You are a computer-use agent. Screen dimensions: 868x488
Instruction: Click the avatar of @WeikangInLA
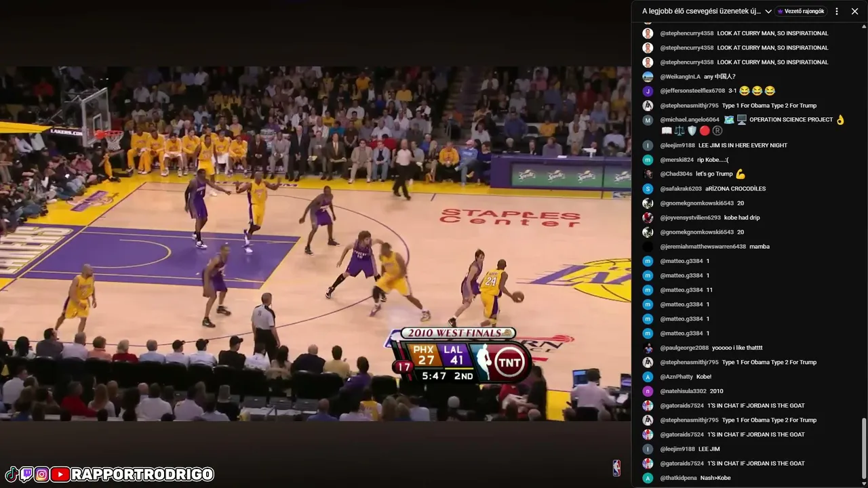pos(648,77)
